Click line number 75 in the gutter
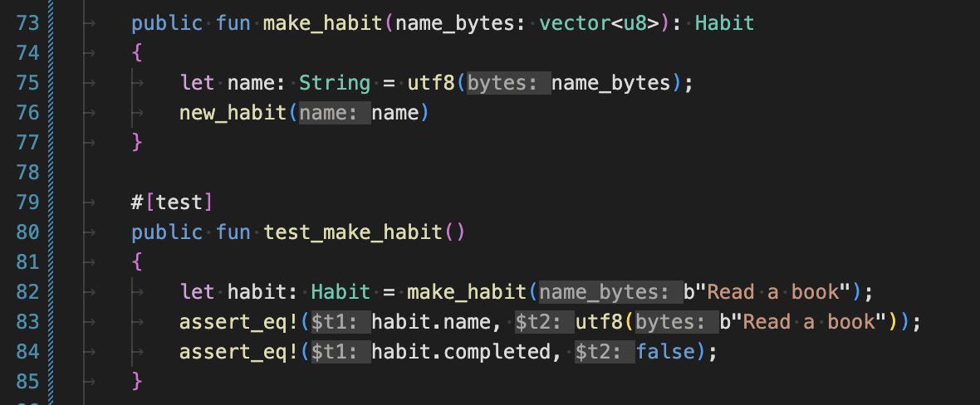This screenshot has width=980, height=405. coord(27,83)
